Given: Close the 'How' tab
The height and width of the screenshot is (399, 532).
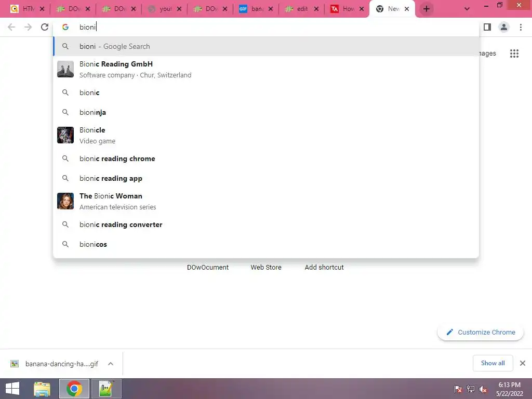Looking at the screenshot, I should [362, 9].
